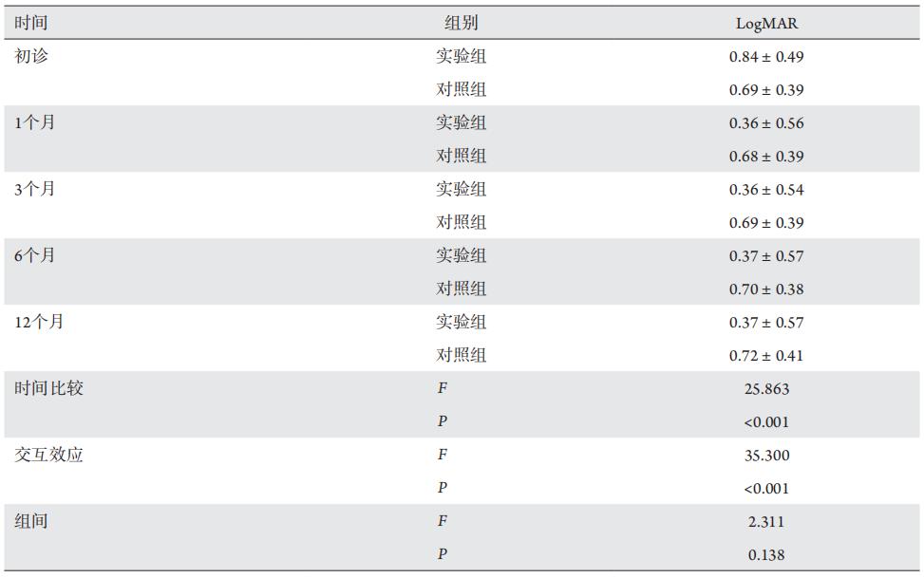Click the 组间 F value 2.311
The image size is (924, 578).
(766, 522)
